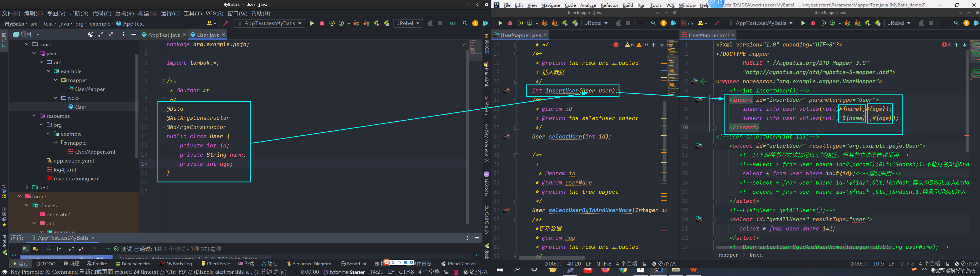Sort test results alphabetically in Run panel
Image resolution: width=980 pixels, height=276 pixels.
point(49,249)
